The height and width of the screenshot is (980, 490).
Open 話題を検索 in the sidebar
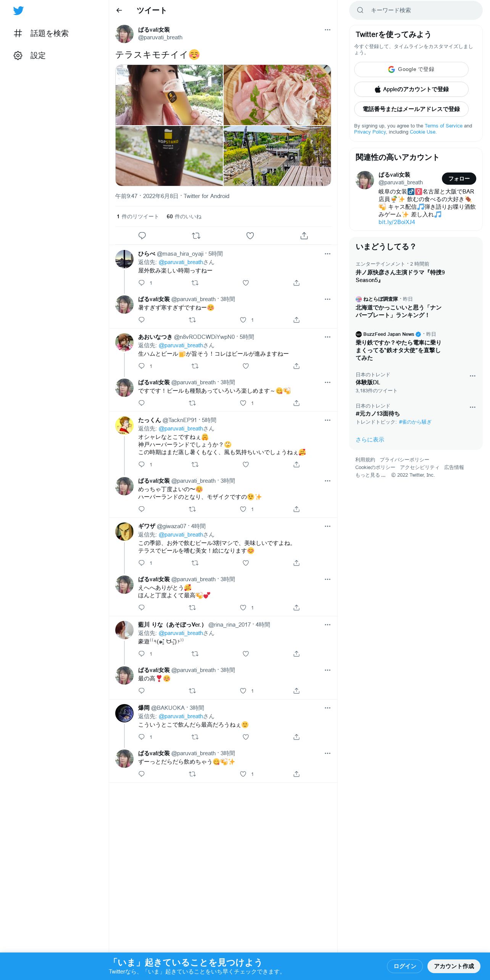tap(41, 33)
